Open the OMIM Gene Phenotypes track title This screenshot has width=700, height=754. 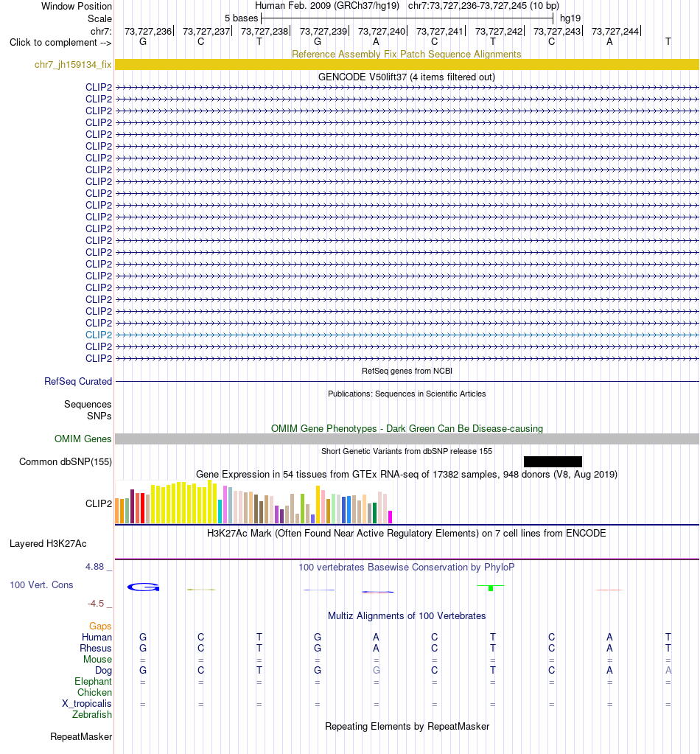[407, 428]
